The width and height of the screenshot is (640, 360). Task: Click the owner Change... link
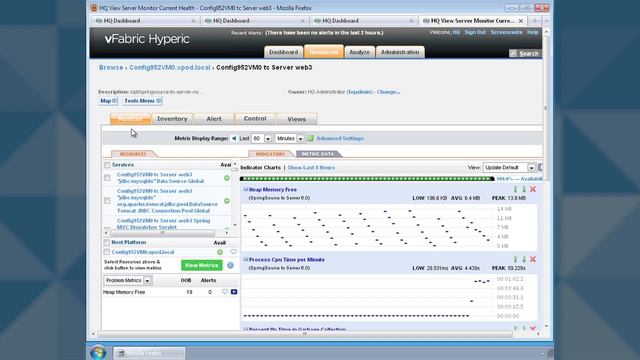point(388,92)
